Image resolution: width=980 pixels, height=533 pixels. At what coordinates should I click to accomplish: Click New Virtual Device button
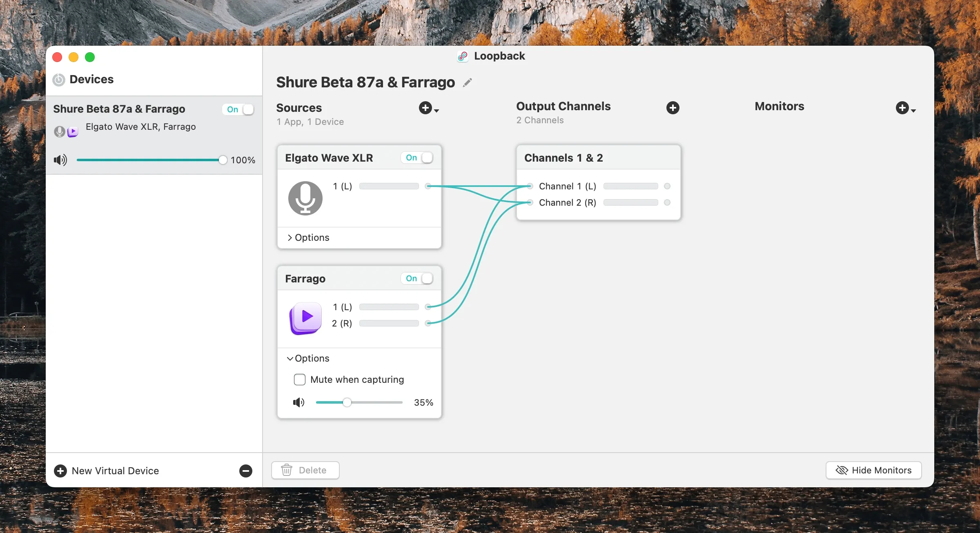107,471
